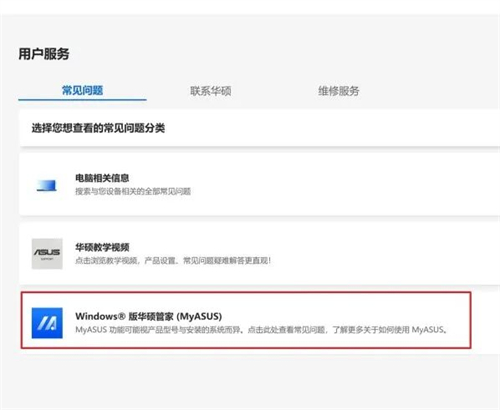
Task: Click the MyASUS 功能可能视产品型号 description
Action: [261, 330]
